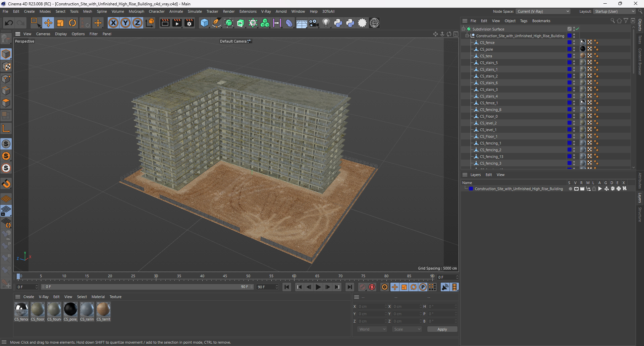Open the World coordinate system dropdown
The width and height of the screenshot is (644, 346).
click(x=372, y=329)
